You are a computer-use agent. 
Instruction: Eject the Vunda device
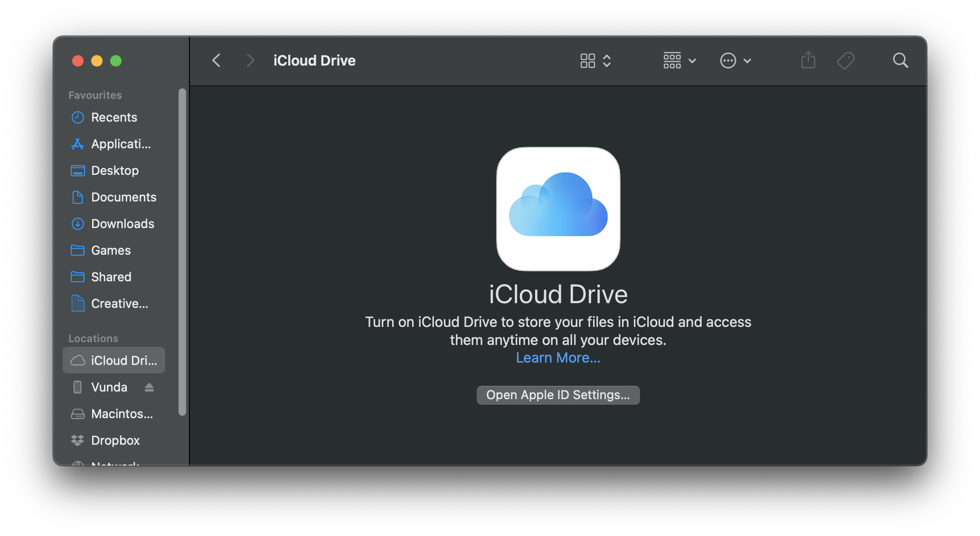point(149,387)
